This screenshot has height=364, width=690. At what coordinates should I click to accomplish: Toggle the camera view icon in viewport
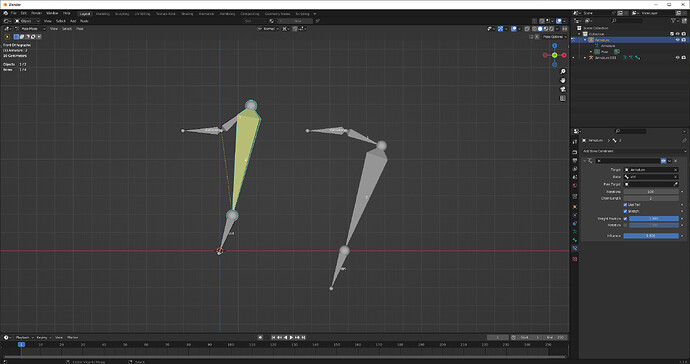click(x=562, y=89)
